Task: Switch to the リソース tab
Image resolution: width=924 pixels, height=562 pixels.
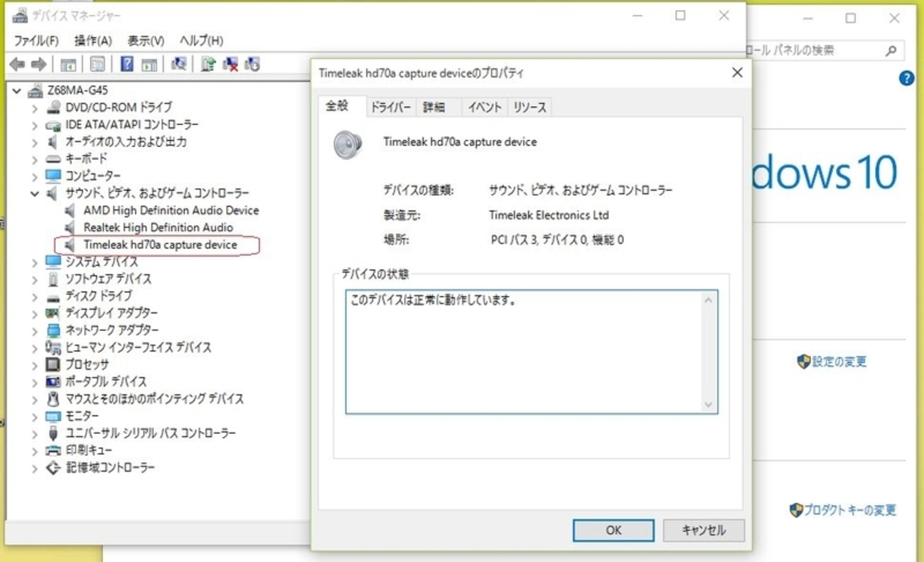Action: pyautogui.click(x=530, y=107)
